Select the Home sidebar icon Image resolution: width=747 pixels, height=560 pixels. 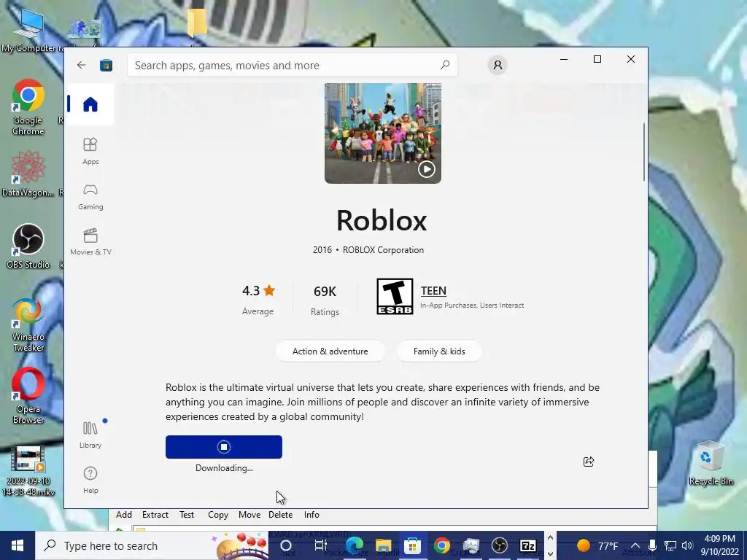(x=90, y=104)
